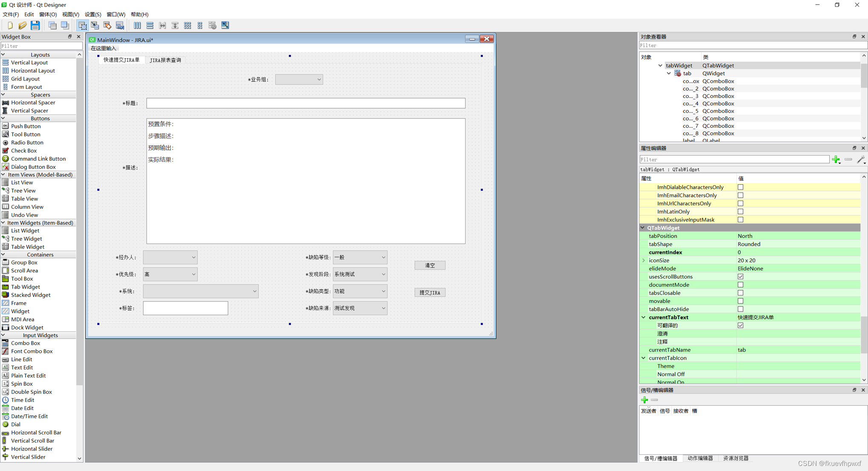
Task: Select the Edit Tab Order mode icon
Action: pos(120,26)
